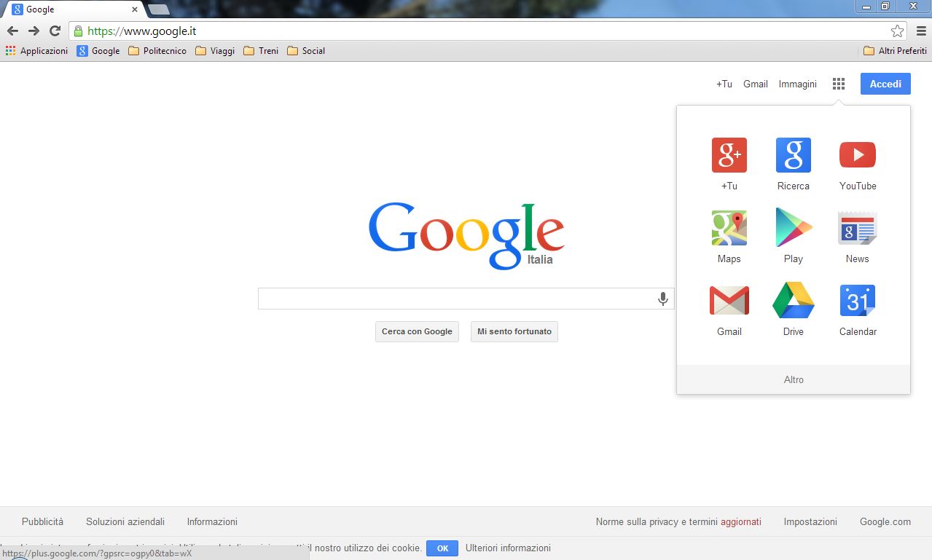
Task: Expand the Treni bookmarks folder
Action: tap(261, 51)
